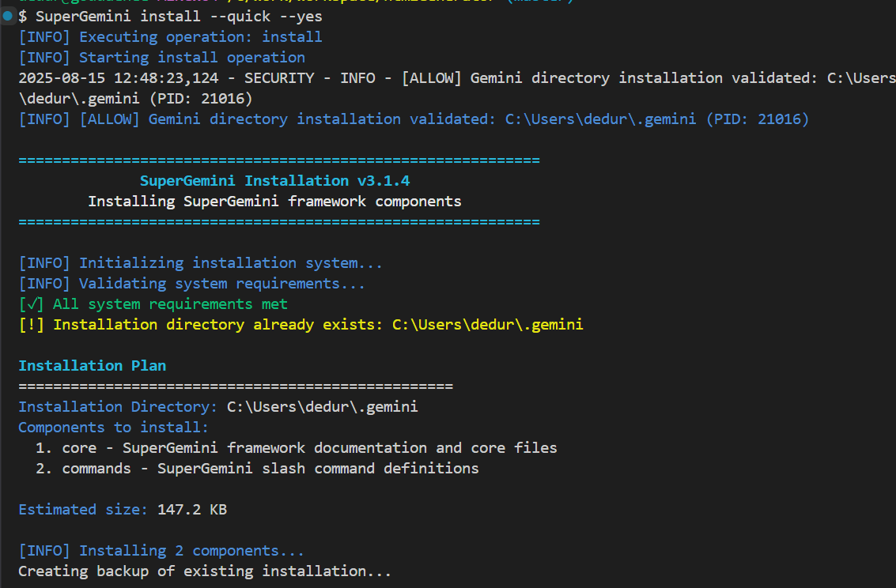The height and width of the screenshot is (588, 896).
Task: Click 'Installing SuperGemini framework components' subtitle
Action: (x=275, y=202)
